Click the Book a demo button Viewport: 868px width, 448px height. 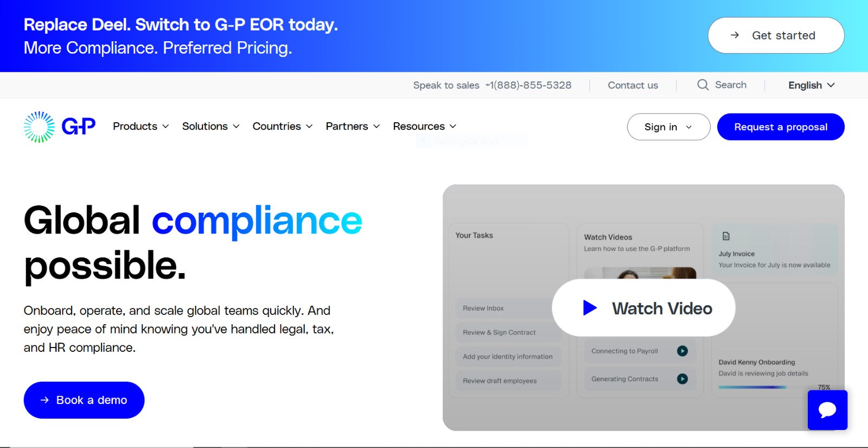point(84,400)
